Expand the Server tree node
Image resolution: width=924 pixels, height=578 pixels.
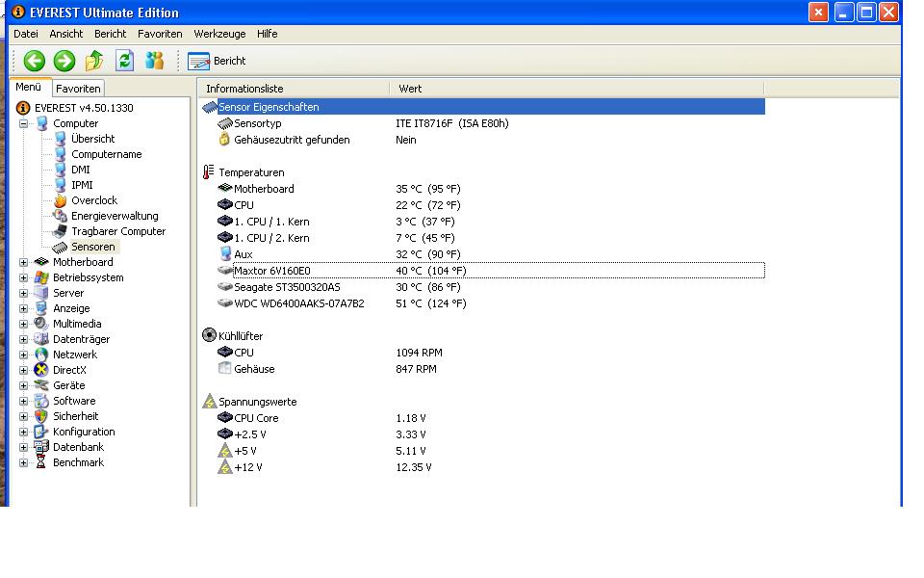(23, 293)
